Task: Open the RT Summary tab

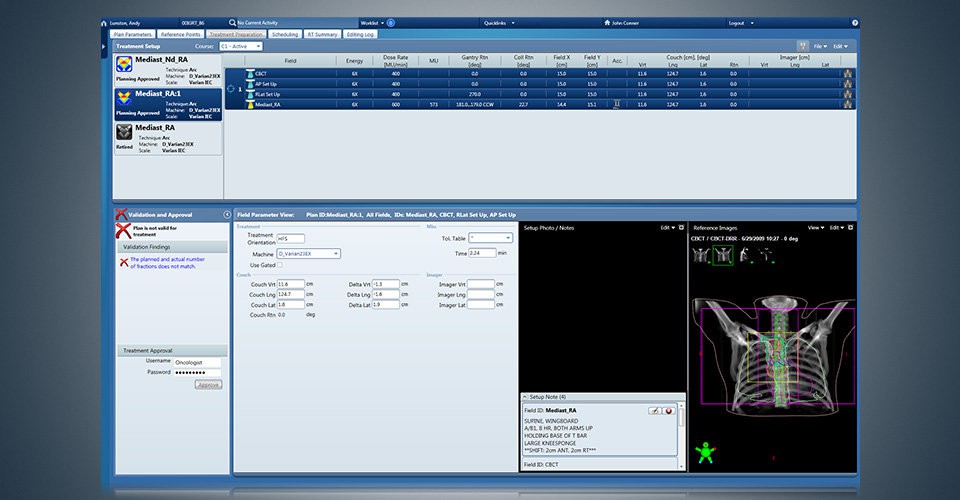Action: coord(322,34)
